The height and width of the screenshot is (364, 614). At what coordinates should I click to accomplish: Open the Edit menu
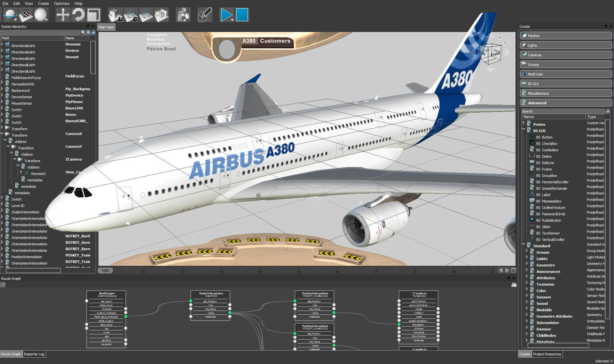(17, 3)
